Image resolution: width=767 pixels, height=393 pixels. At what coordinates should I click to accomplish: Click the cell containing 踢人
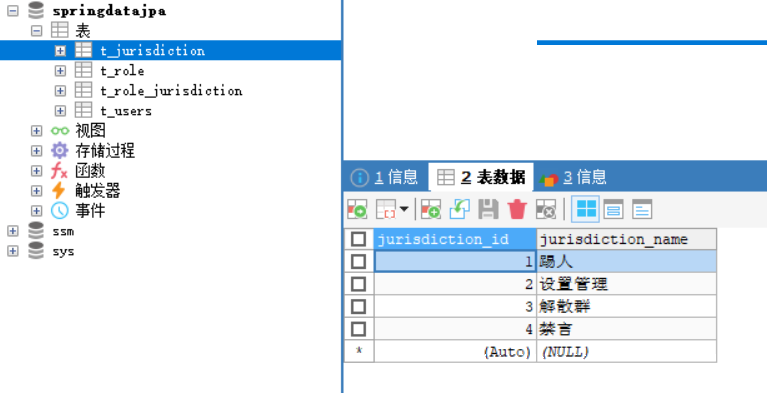click(x=627, y=261)
